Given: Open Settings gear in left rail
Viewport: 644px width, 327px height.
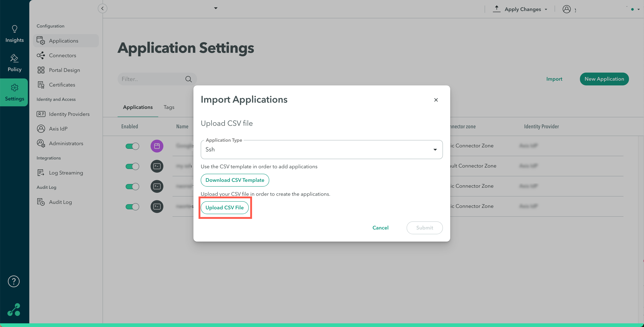Looking at the screenshot, I should tap(14, 88).
